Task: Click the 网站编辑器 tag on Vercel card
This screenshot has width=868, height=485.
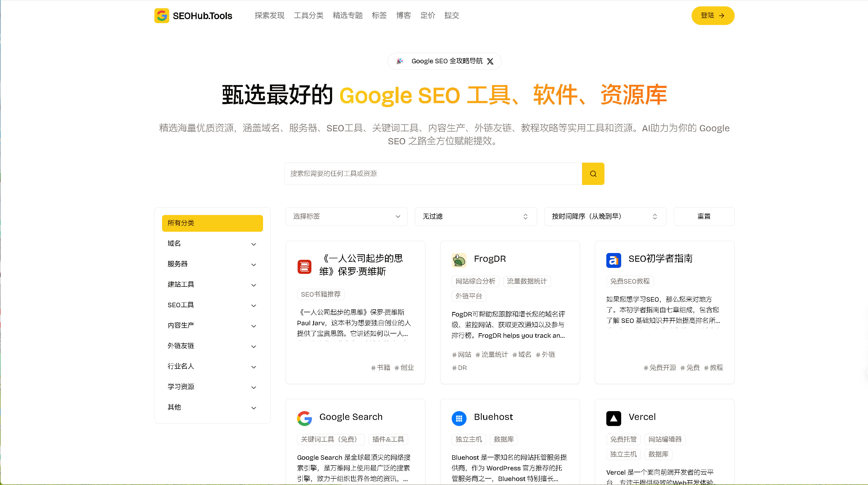Action: click(665, 439)
